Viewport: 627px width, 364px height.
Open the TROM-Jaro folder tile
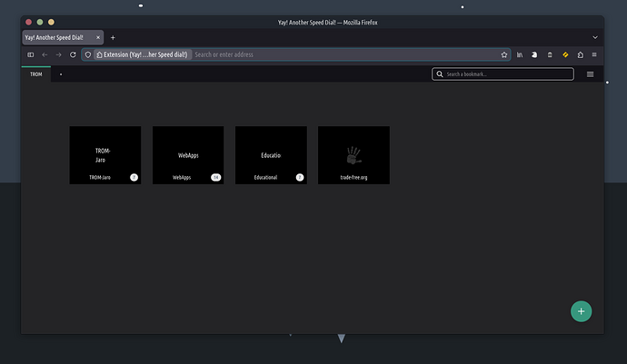104,154
